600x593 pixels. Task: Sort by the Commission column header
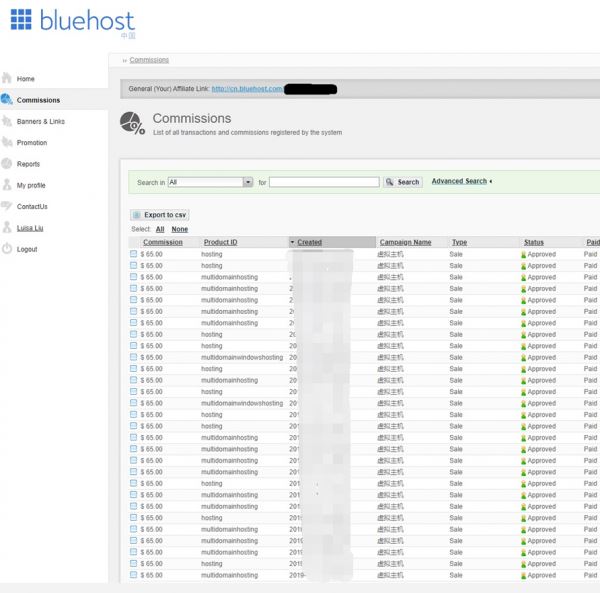point(163,242)
